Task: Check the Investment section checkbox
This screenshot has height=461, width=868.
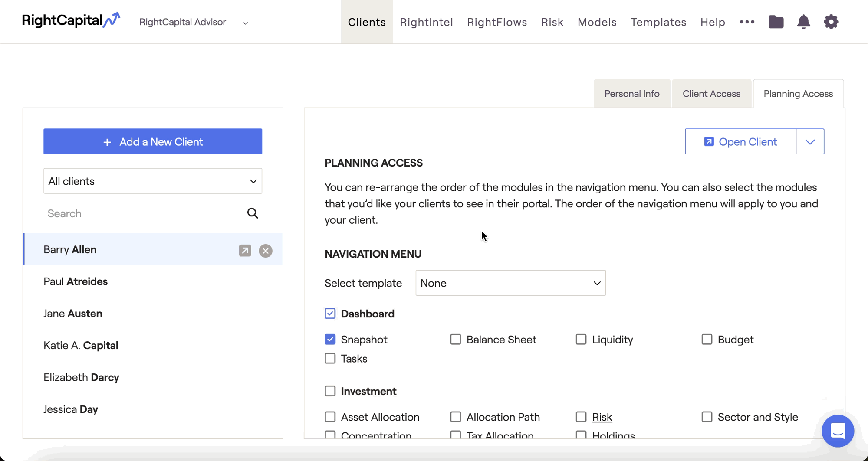Action: (x=330, y=391)
